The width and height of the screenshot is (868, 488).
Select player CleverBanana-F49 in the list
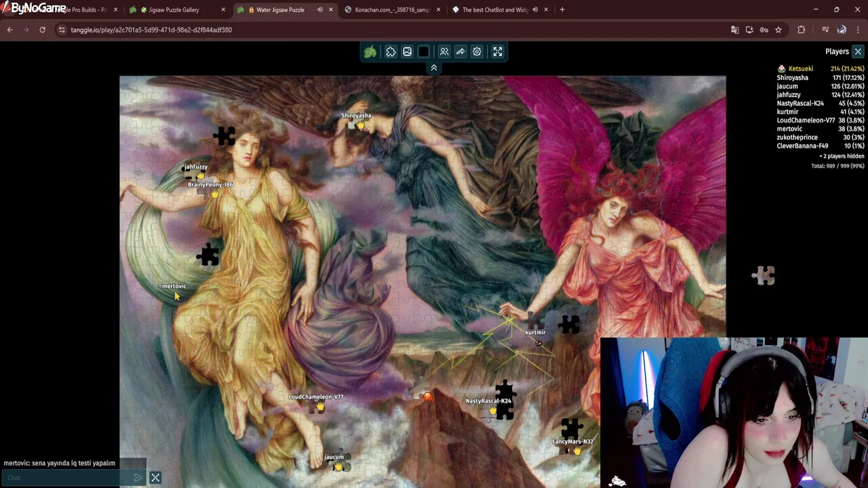point(820,146)
